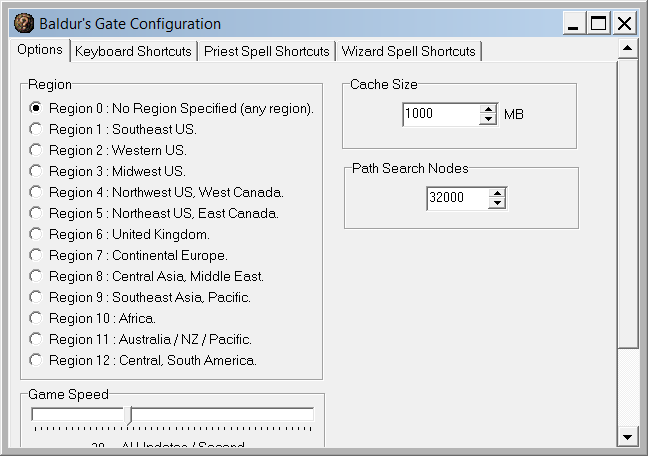The height and width of the screenshot is (456, 648).
Task: Go to Wizard Spell Shortcuts tab
Action: (x=407, y=51)
